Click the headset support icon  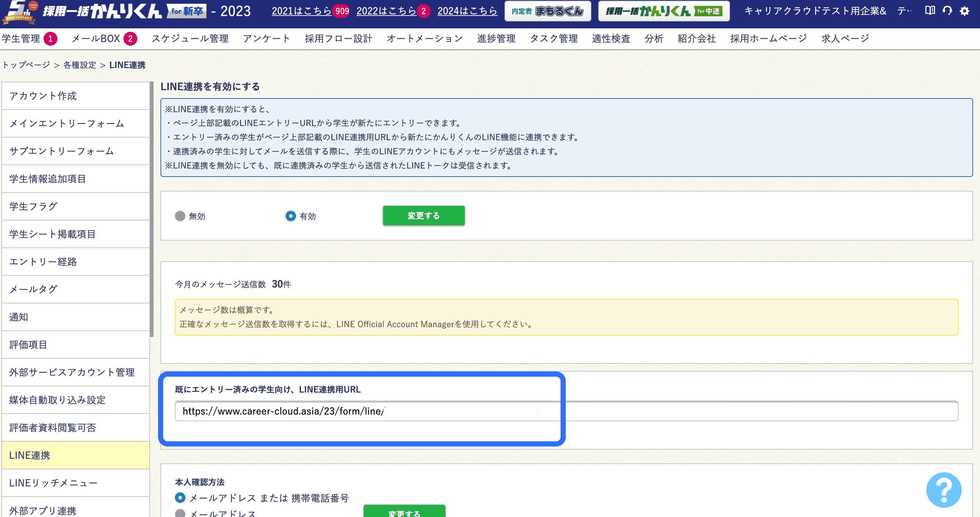(947, 11)
